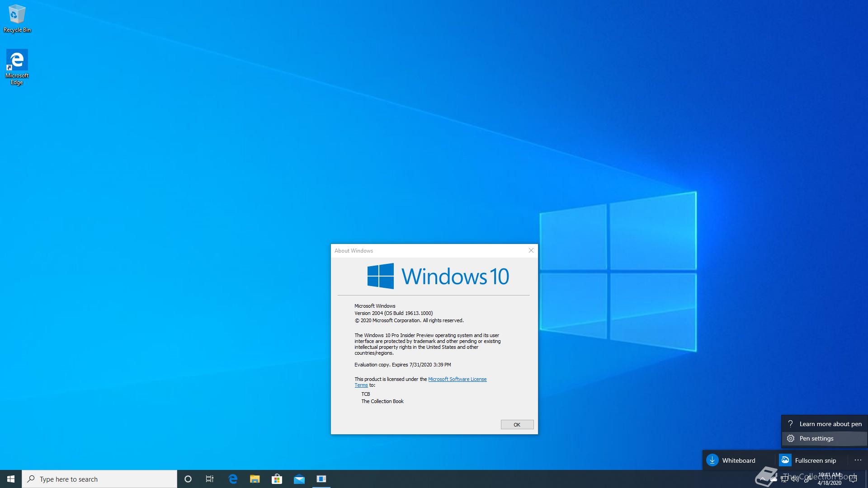Launch Edge from the taskbar
This screenshot has height=488, width=868.
233,479
